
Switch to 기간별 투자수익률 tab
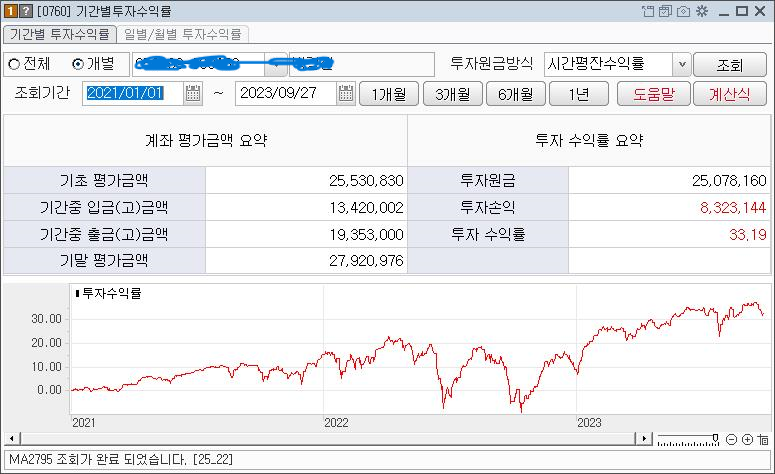(60, 34)
